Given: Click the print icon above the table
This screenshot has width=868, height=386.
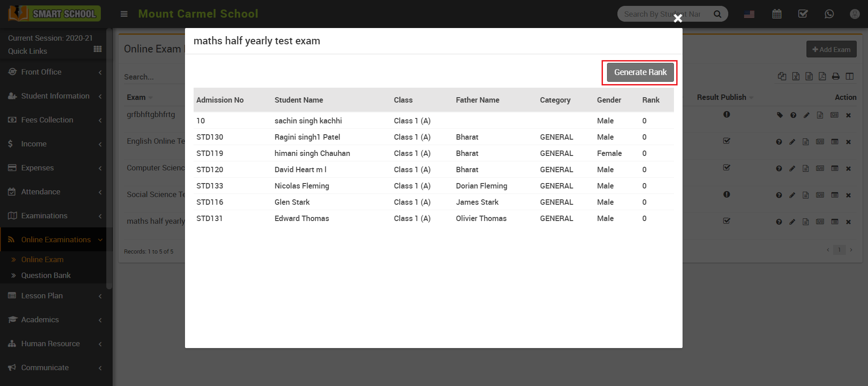Looking at the screenshot, I should [836, 76].
